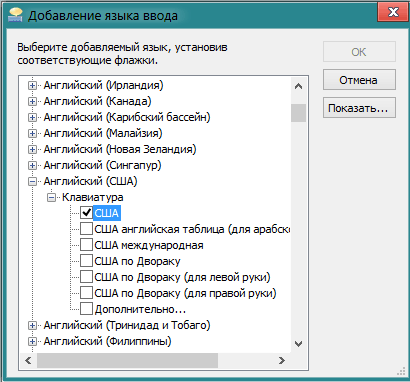Screen dimensions: 410x382
Task: Select the Английский (Малайзия) label
Action: point(103,133)
